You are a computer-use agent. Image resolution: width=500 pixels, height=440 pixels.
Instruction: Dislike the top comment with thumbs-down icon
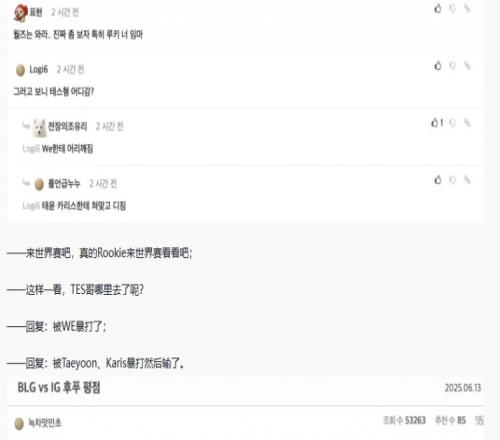point(452,9)
